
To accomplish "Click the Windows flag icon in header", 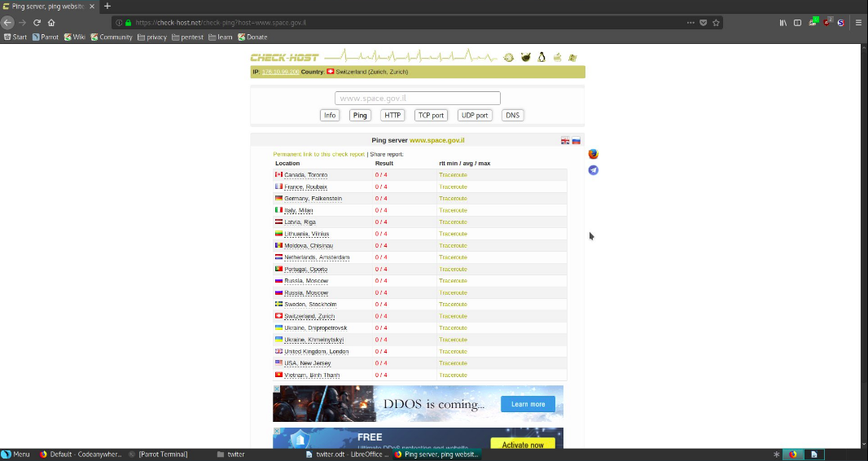I will (x=573, y=58).
